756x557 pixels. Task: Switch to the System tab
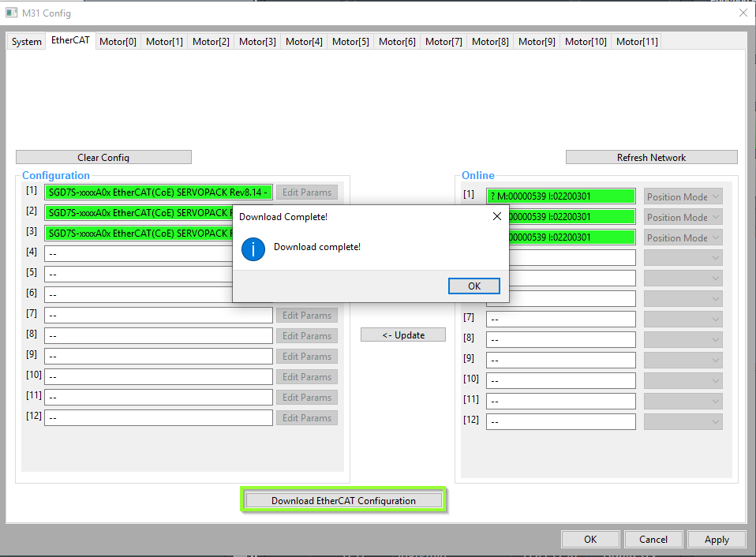[27, 42]
